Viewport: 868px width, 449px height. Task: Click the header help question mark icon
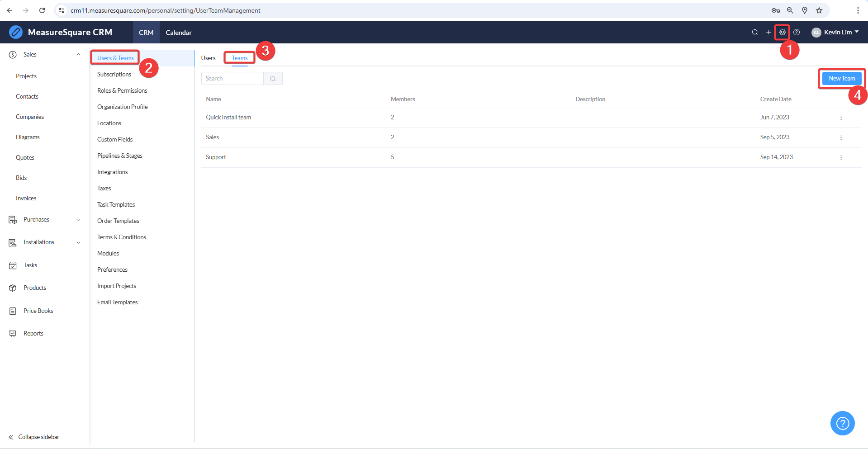click(797, 32)
